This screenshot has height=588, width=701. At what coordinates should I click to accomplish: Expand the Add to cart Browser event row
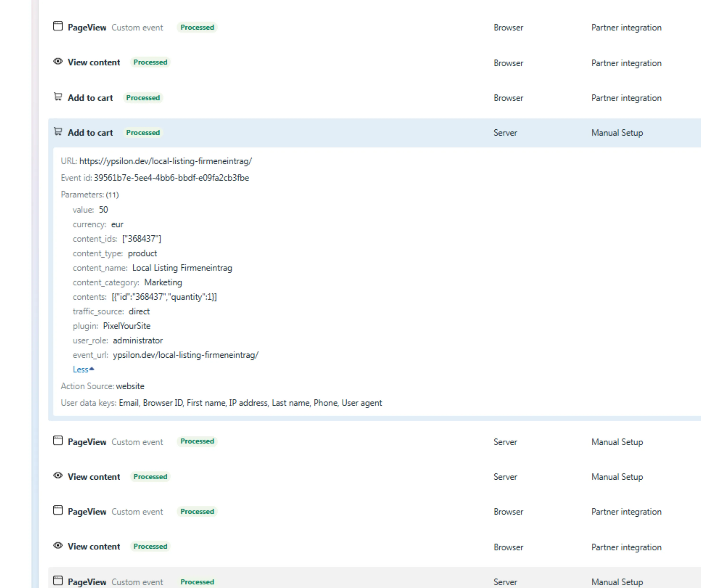pyautogui.click(x=375, y=98)
